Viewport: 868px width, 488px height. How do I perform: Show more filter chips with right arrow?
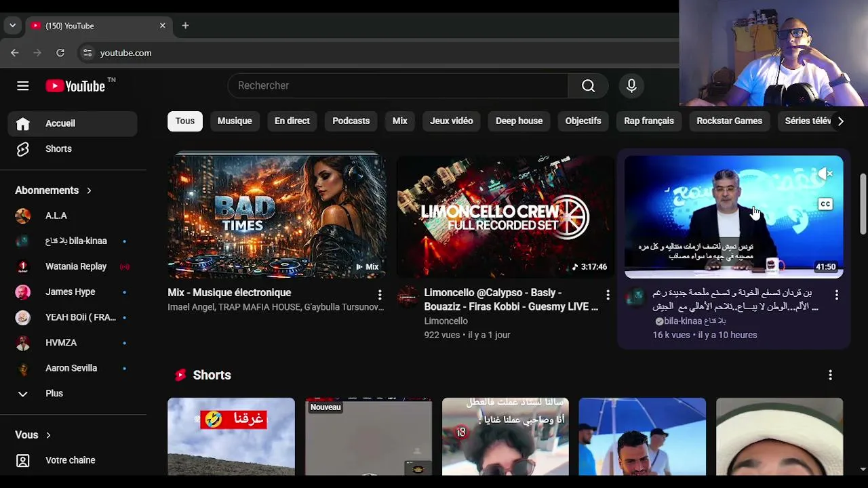point(840,121)
